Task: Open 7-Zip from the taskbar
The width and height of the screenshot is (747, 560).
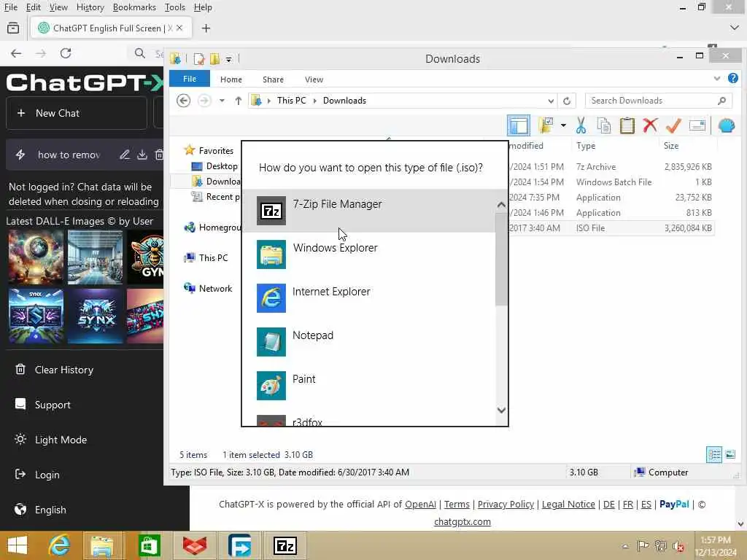Action: pos(285,545)
